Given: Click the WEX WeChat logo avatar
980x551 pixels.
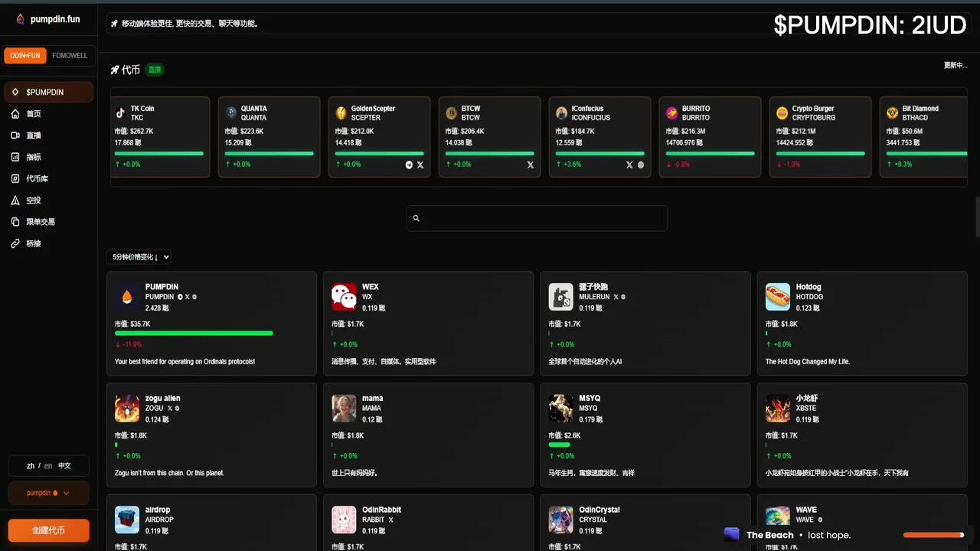Looking at the screenshot, I should [x=345, y=297].
